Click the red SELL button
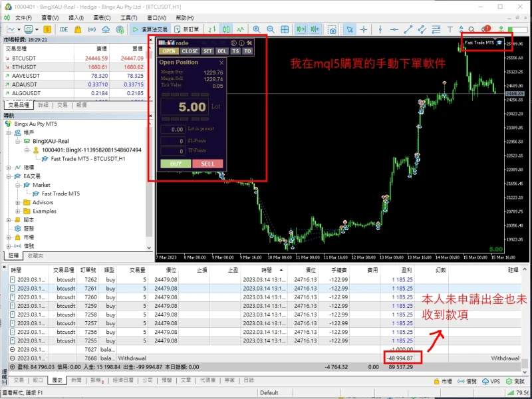The width and height of the screenshot is (532, 399). coord(208,164)
